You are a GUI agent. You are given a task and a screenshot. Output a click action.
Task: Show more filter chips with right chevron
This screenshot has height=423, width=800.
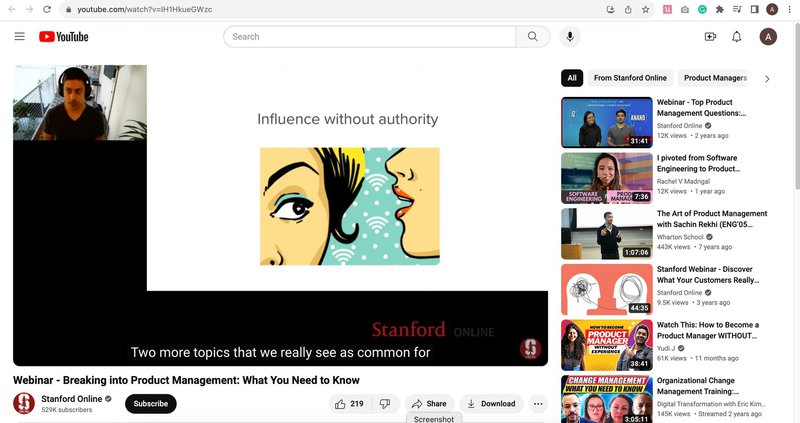coord(767,79)
